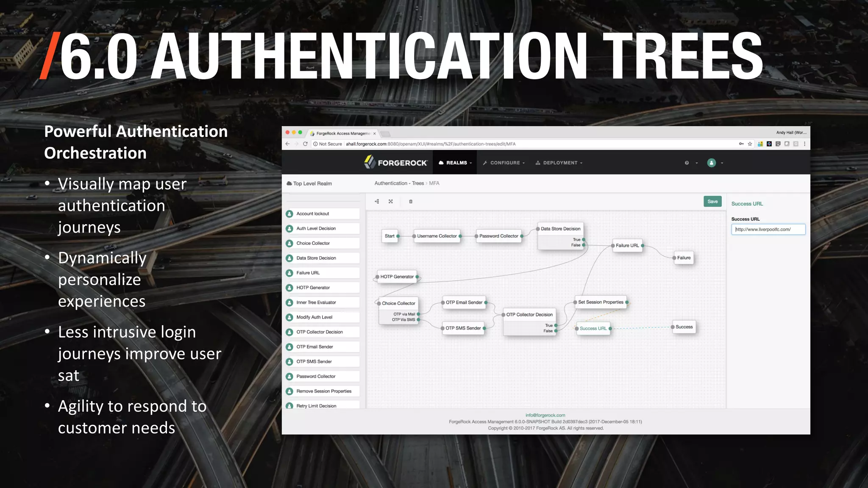Click the Failure URL node icon in list

click(x=289, y=273)
